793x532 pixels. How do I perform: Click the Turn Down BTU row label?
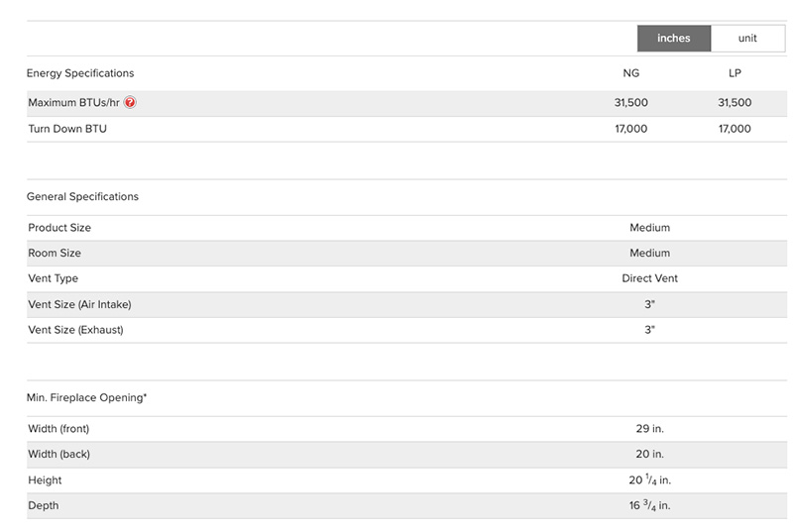[x=67, y=129]
